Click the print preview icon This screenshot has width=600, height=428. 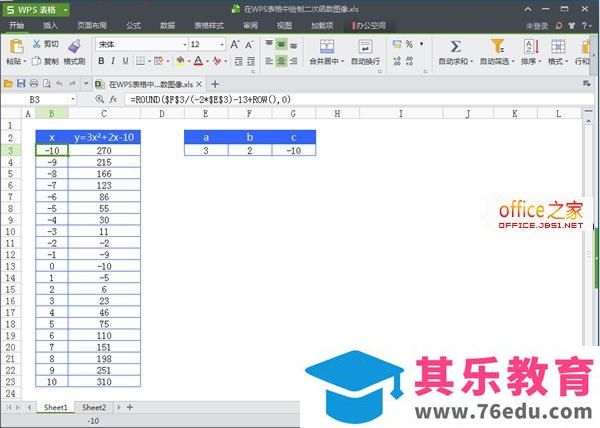coord(47,83)
